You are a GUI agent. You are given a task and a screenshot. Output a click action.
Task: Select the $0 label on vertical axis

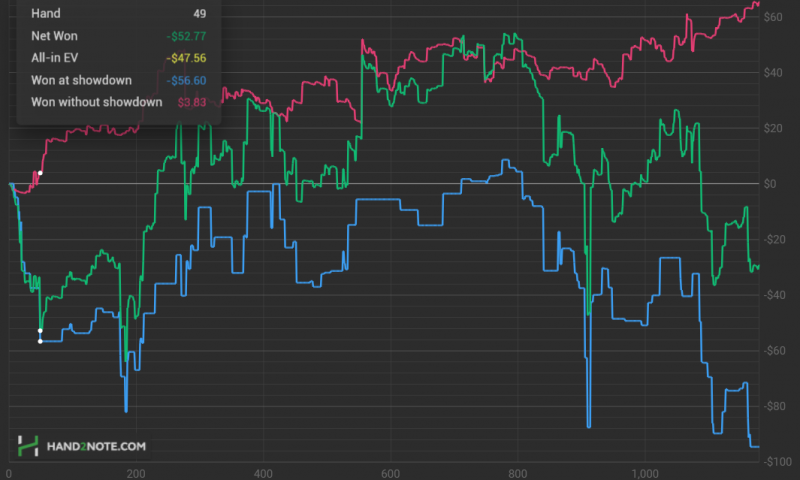[x=771, y=184]
